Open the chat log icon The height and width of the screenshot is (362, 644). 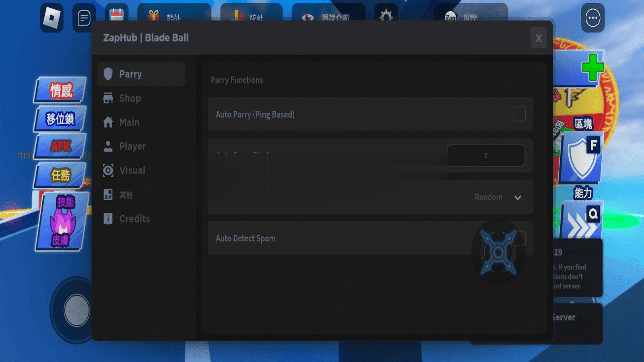[84, 18]
